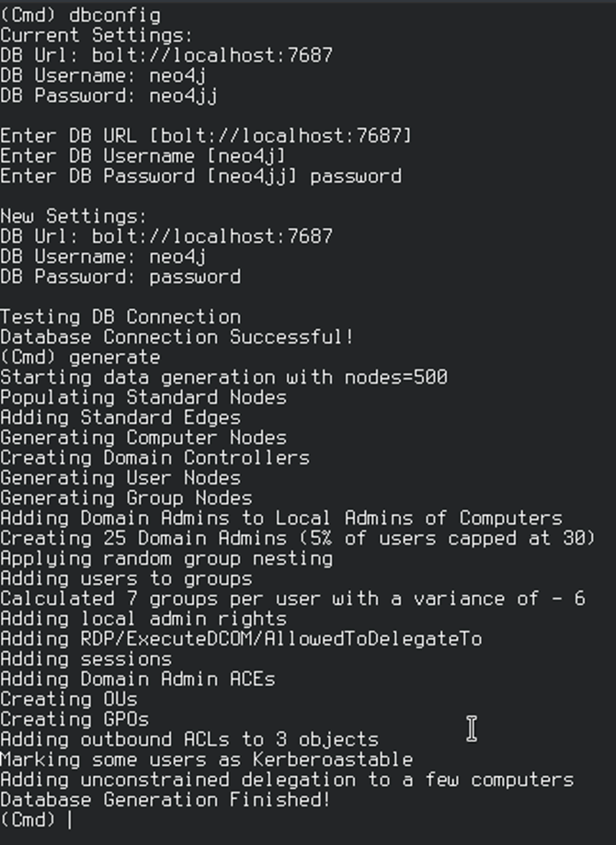616x845 pixels.
Task: Click the "New Settings:" heading
Action: [74, 216]
